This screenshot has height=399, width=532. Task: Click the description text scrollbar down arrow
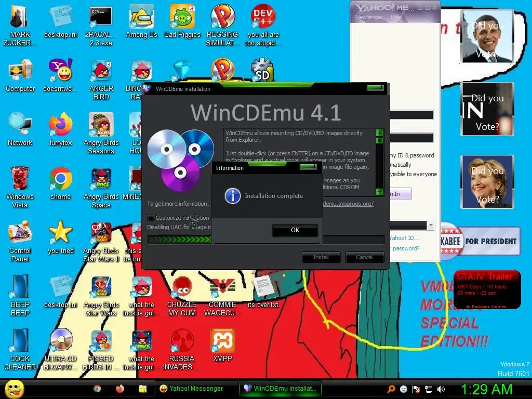[x=379, y=192]
